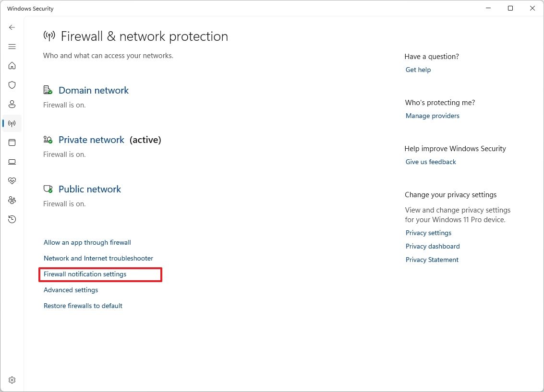Open Windows Security settings gear

tap(12, 380)
